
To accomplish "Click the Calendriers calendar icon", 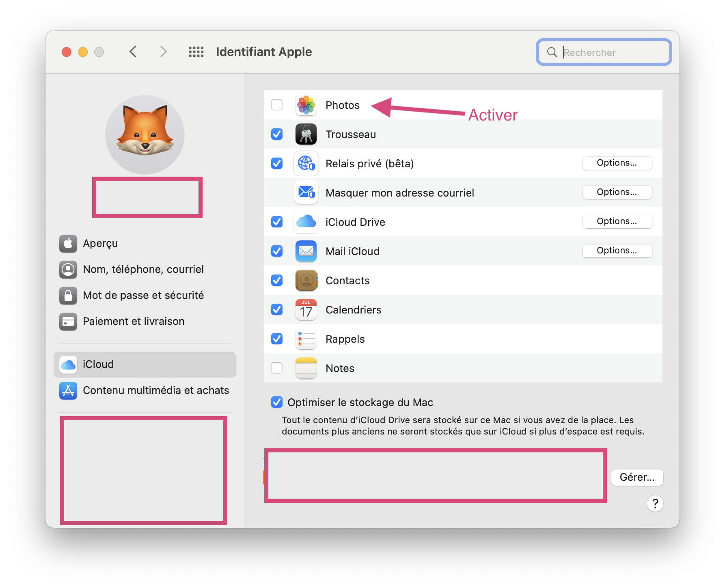I will point(306,310).
